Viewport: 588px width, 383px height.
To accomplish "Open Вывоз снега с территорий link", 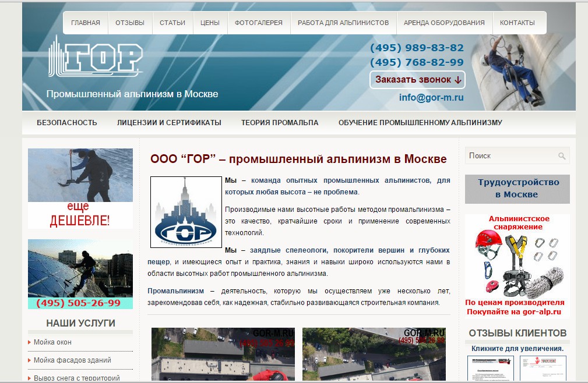I will pos(77,378).
